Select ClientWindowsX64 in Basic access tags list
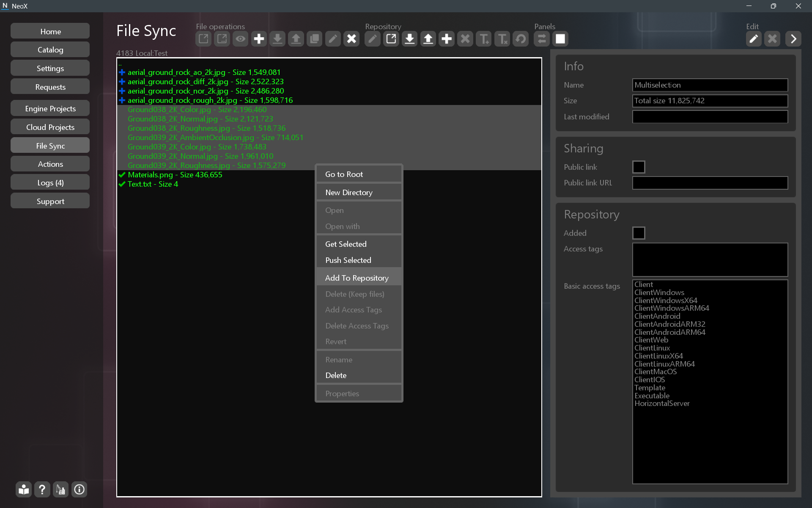 tap(666, 300)
